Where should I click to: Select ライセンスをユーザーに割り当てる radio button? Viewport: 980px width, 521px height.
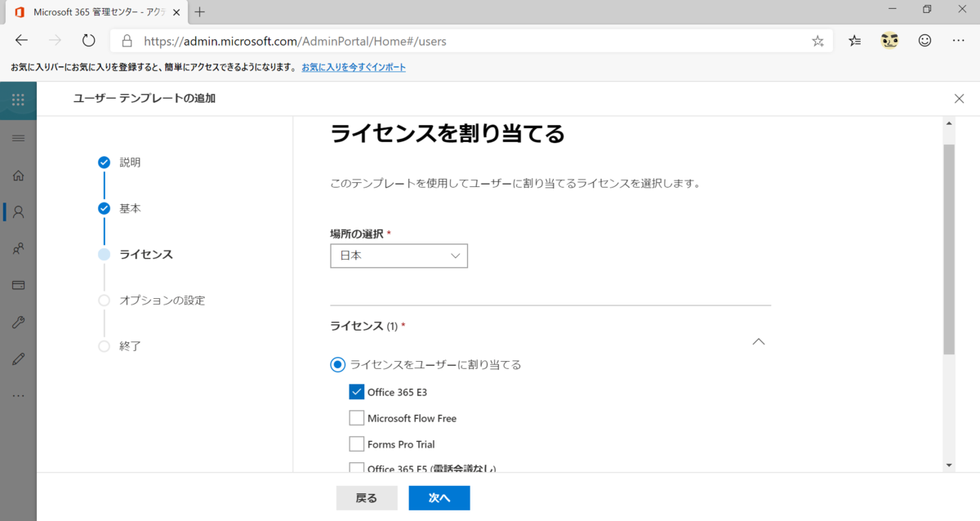(x=337, y=364)
